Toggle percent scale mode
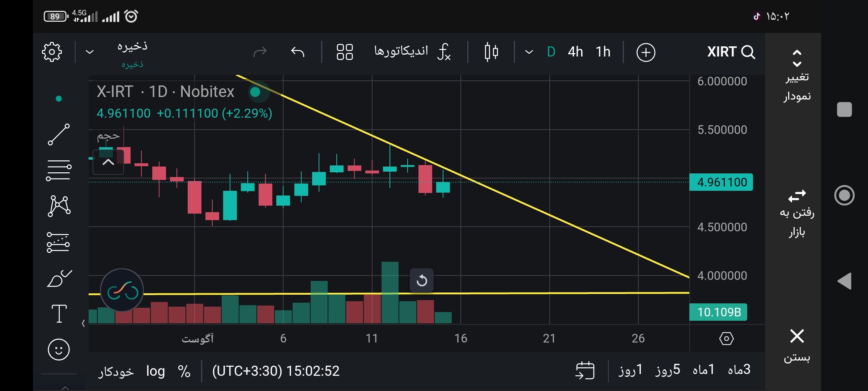The height and width of the screenshot is (391, 868). (x=184, y=371)
